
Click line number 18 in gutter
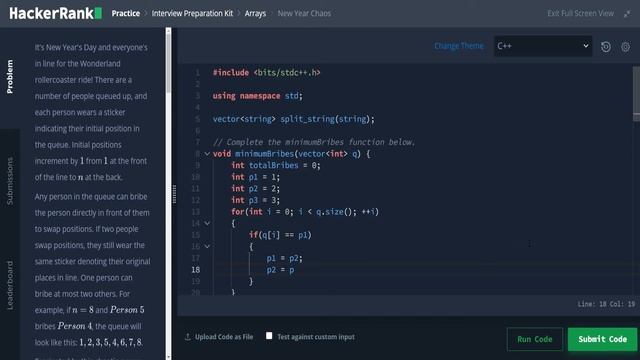coord(196,270)
